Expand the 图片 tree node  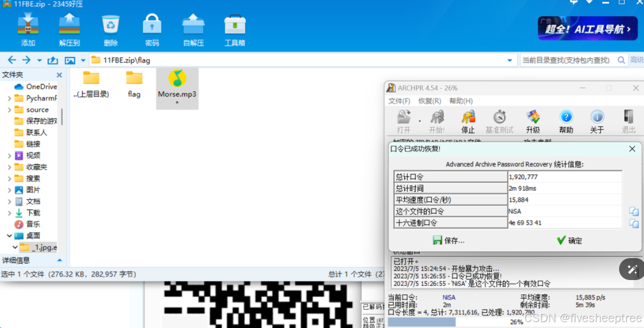(9, 190)
